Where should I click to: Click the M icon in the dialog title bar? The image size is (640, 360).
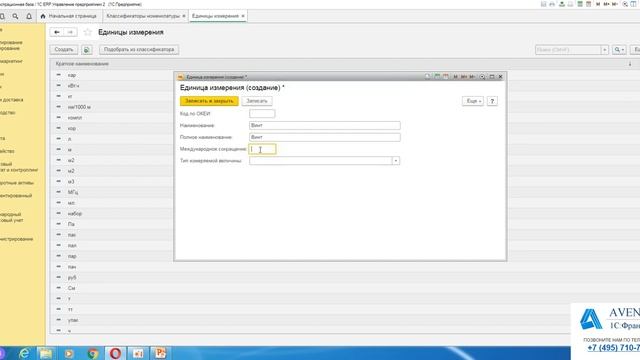tap(456, 77)
